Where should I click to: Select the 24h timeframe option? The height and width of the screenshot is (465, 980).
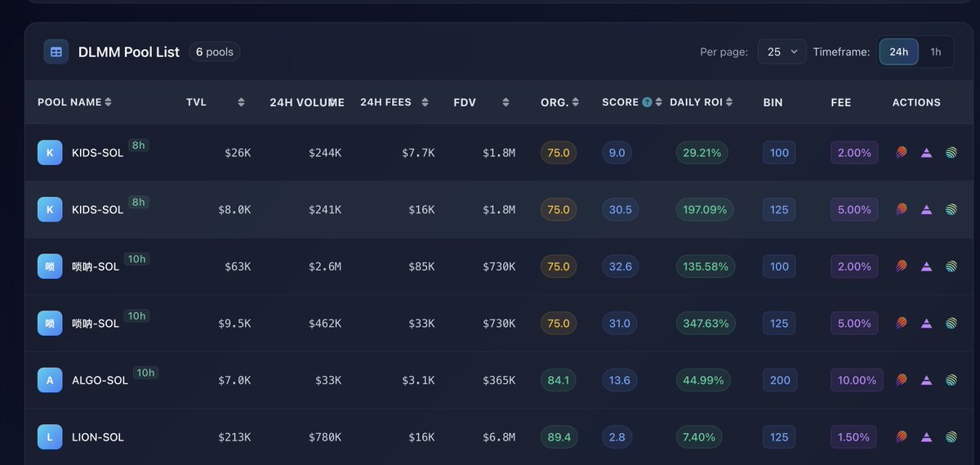click(898, 51)
